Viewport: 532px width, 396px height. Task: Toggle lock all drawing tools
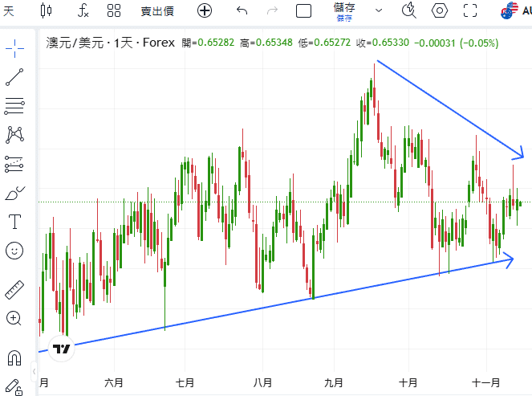(14, 387)
